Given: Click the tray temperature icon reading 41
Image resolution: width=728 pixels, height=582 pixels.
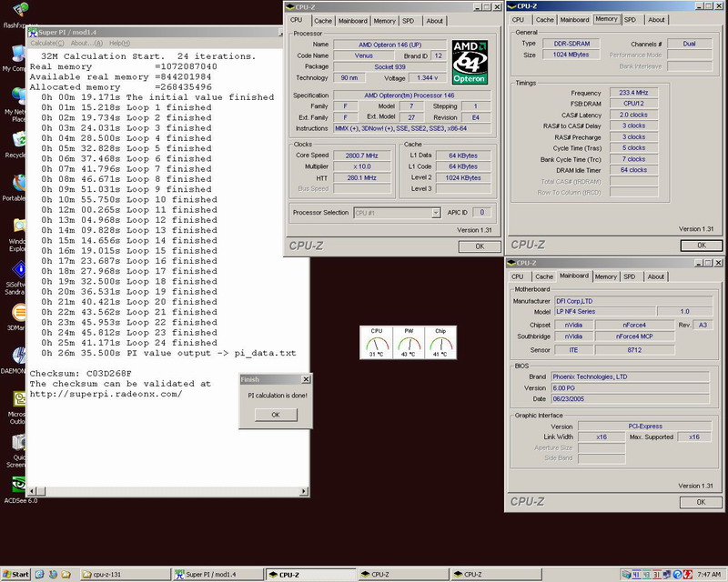Looking at the screenshot, I should click(635, 575).
